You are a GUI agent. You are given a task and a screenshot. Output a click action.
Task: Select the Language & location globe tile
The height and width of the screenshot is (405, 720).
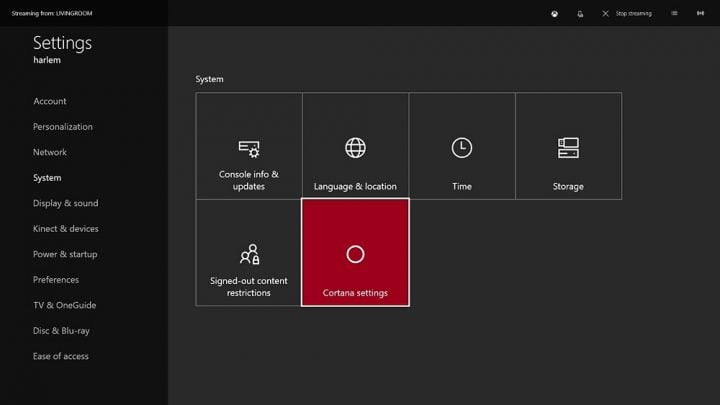tap(355, 146)
